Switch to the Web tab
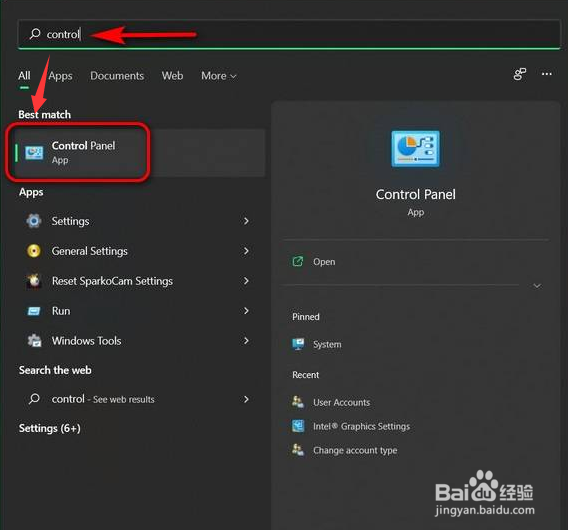The image size is (568, 530). (x=172, y=76)
